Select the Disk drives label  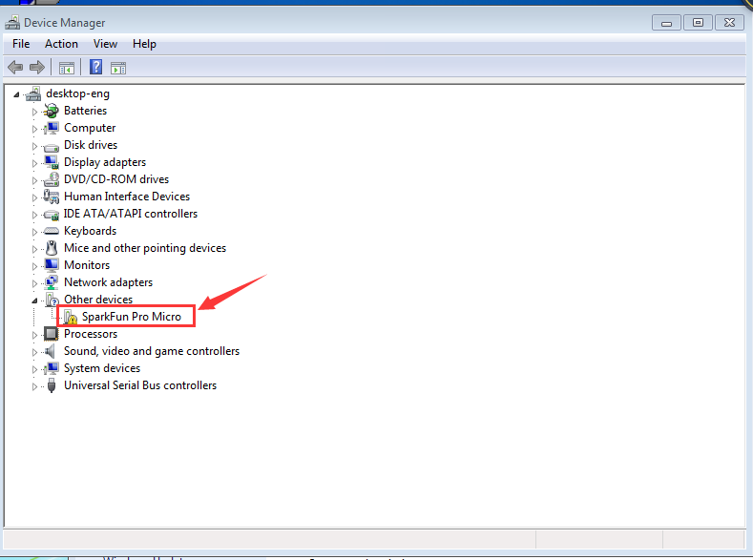point(91,145)
